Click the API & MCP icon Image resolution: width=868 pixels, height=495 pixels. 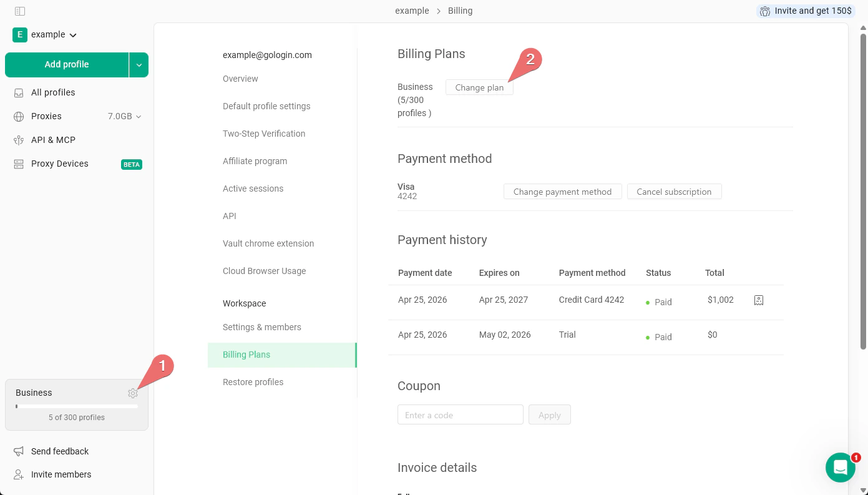(x=19, y=140)
